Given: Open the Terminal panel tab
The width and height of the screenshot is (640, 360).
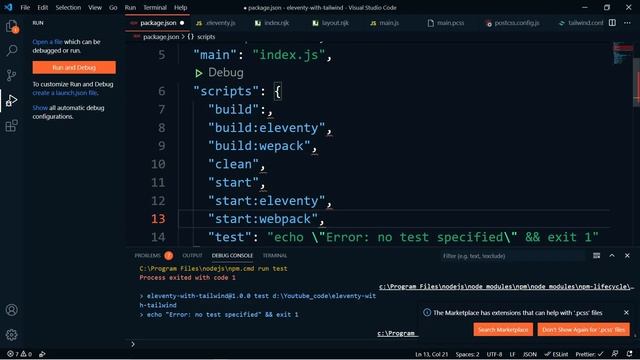Looking at the screenshot, I should 275,256.
